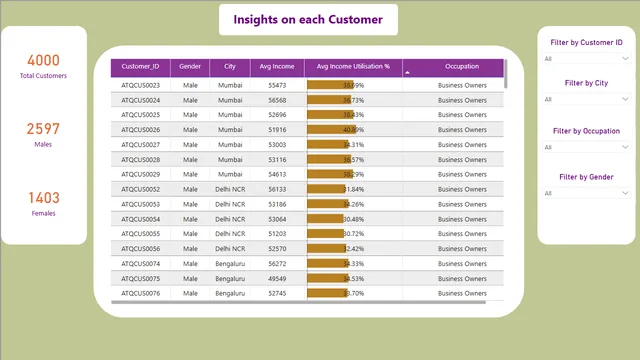Select customer ATQCUS0055 cell
This screenshot has height=360, width=640.
coord(140,234)
